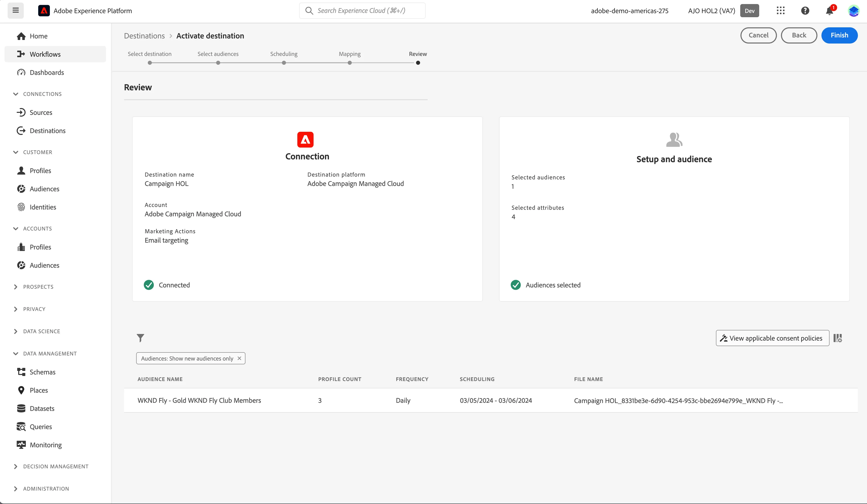This screenshot has width=867, height=504.
Task: Click the Destinations breadcrumb link
Action: click(x=144, y=36)
